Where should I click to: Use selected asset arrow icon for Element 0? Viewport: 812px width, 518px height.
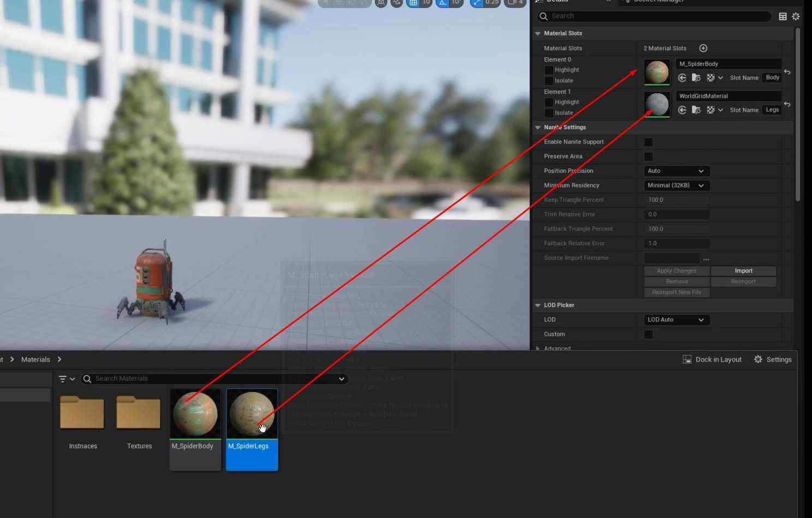[682, 78]
